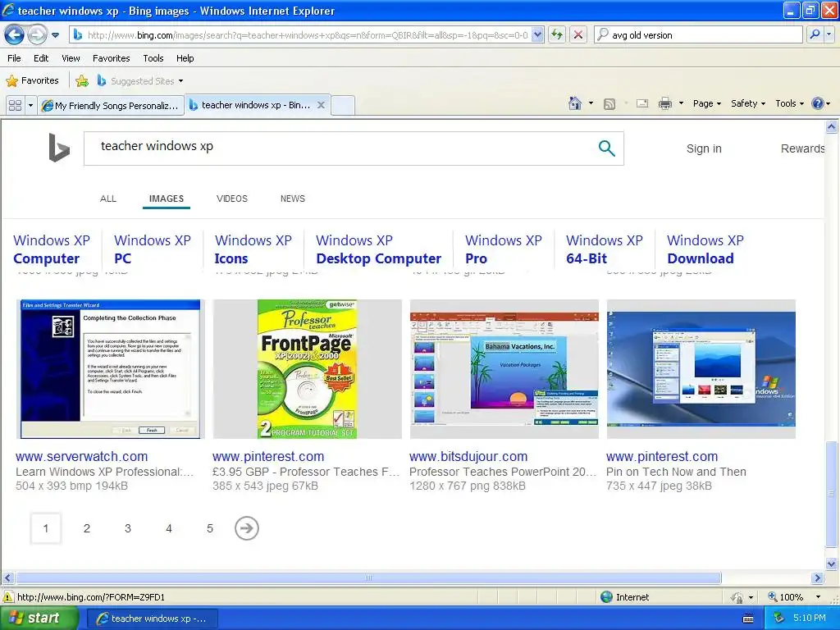Open the command bar Tools menu

[x=790, y=103]
